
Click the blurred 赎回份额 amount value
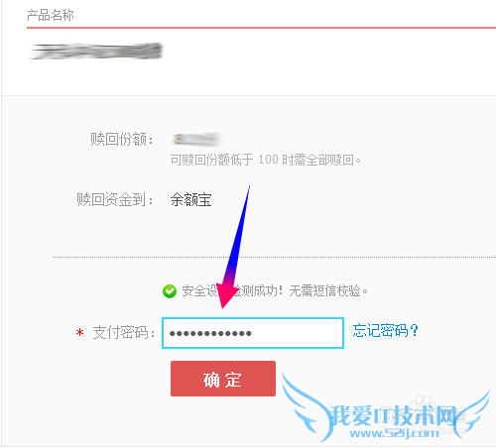pos(196,140)
